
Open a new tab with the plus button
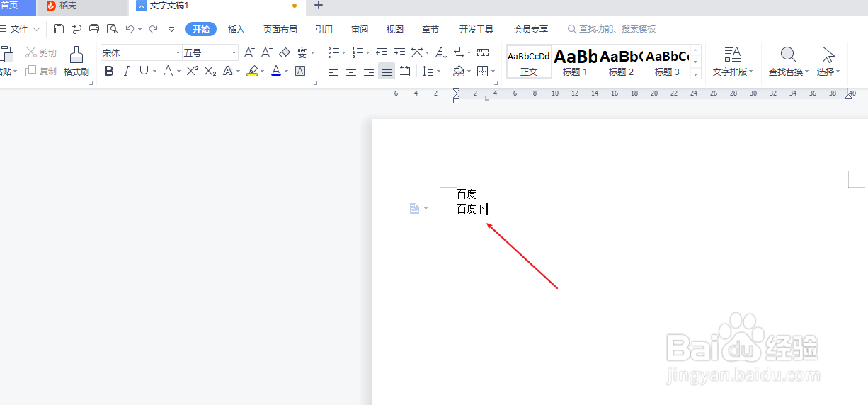point(319,6)
